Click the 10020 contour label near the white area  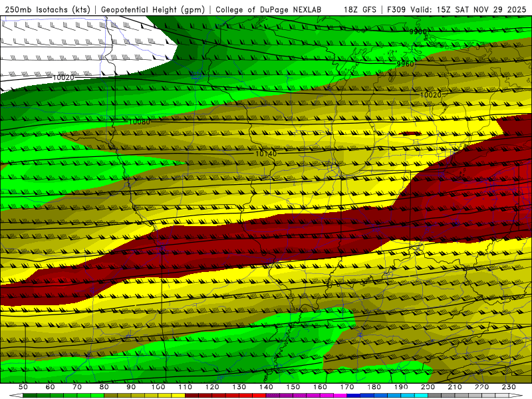(x=63, y=78)
